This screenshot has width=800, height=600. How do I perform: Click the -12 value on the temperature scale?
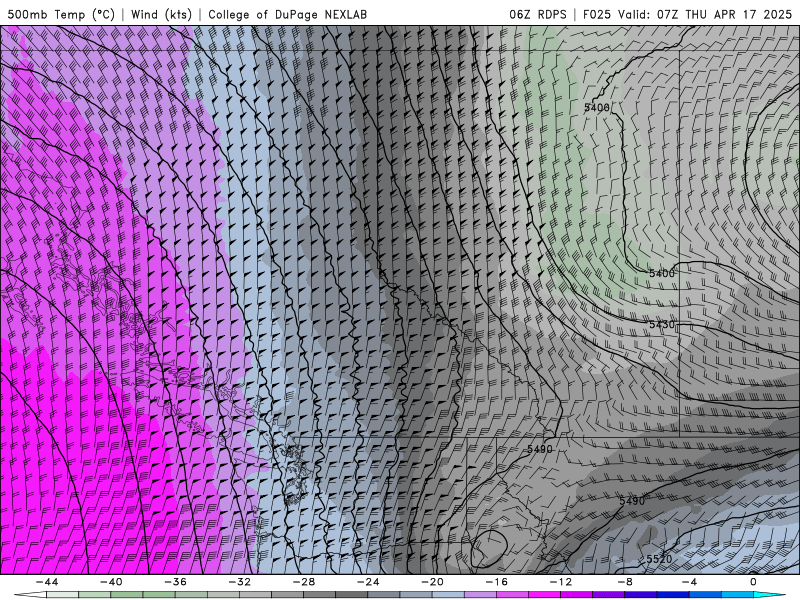(561, 582)
